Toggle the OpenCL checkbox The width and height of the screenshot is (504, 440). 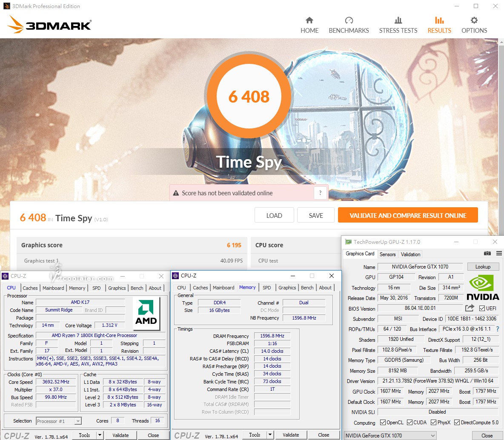[383, 422]
